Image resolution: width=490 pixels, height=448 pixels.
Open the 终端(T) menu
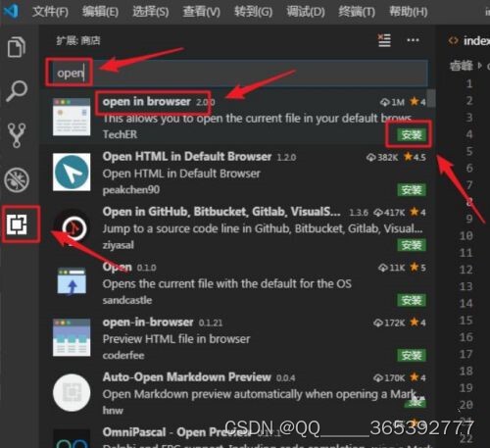pos(357,12)
